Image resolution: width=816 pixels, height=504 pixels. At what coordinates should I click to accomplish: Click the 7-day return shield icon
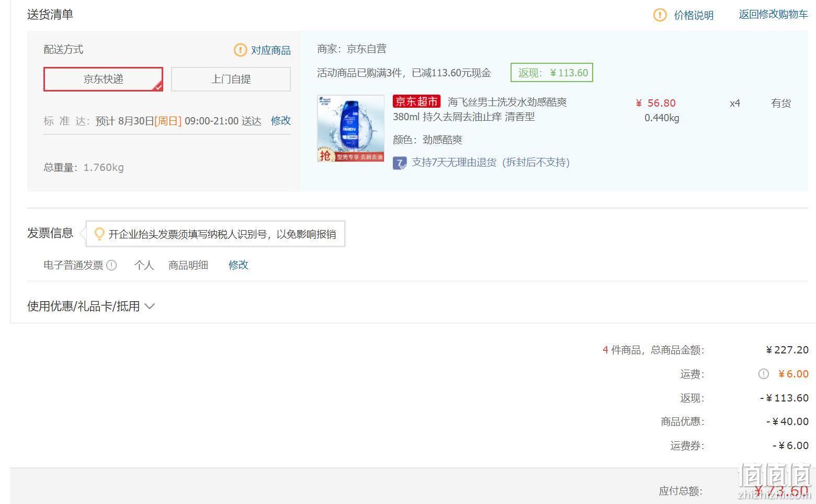[x=400, y=163]
